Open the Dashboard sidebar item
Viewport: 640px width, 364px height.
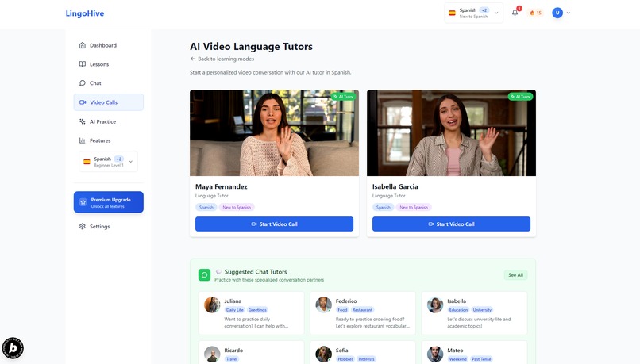109,45
